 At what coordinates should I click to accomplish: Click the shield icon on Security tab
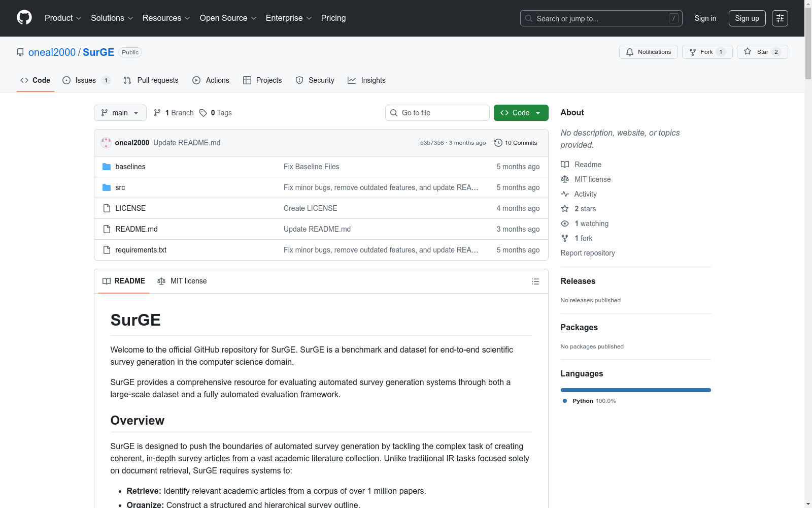[299, 80]
